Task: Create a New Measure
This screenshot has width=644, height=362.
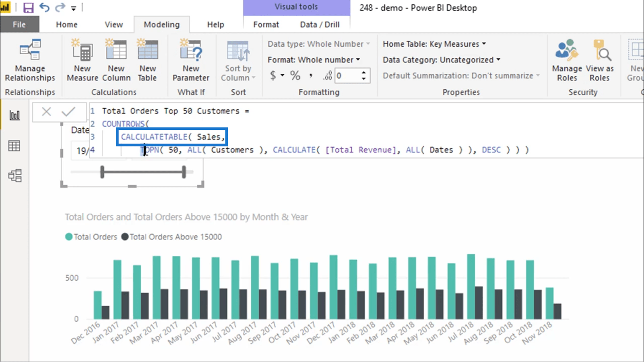Action: click(83, 60)
